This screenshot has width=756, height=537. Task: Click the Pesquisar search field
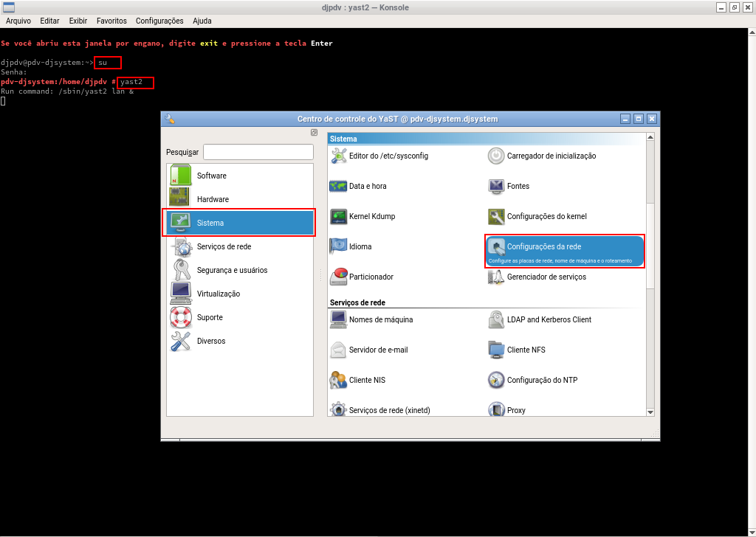[x=258, y=152]
